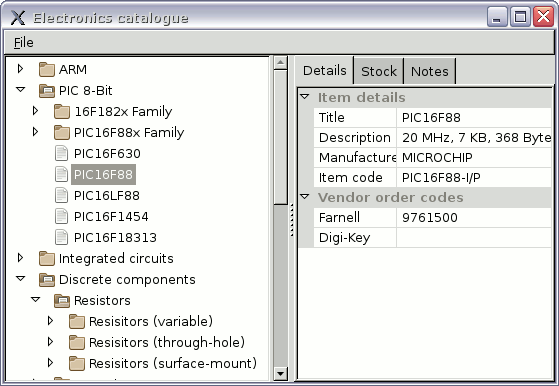
Task: Click the empty Digi-Key value field
Action: click(x=474, y=237)
